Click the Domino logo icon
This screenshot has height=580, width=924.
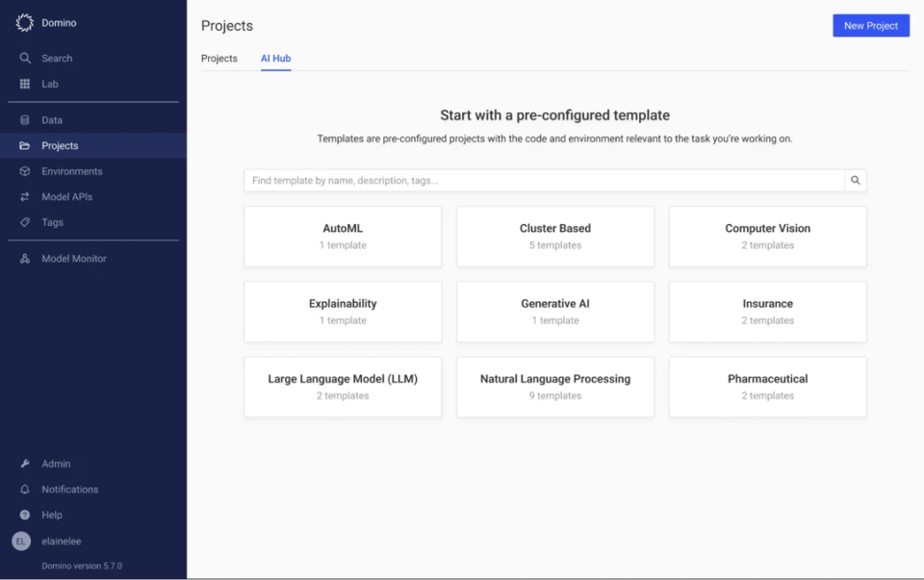coord(25,22)
